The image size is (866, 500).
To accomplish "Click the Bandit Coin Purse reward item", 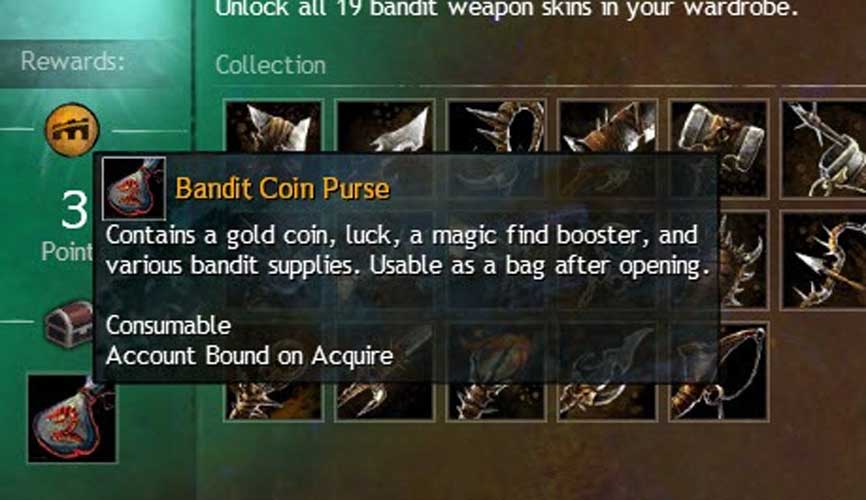I will click(72, 418).
